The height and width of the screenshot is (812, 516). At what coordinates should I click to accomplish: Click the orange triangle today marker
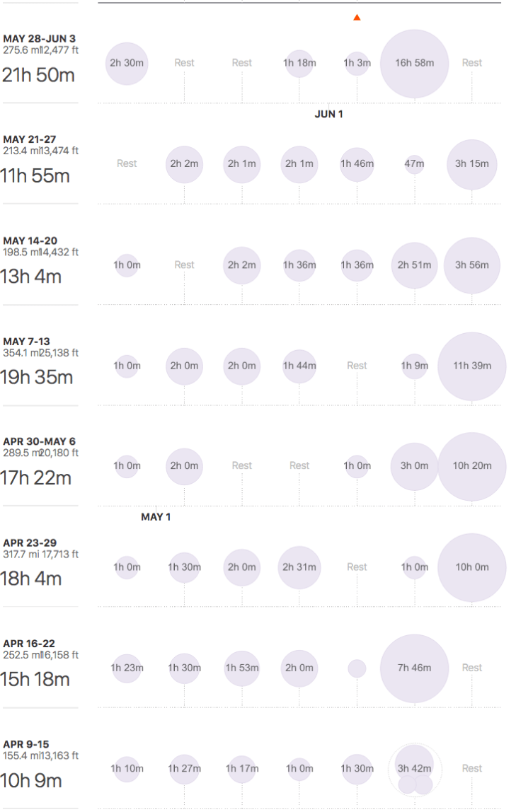click(357, 17)
